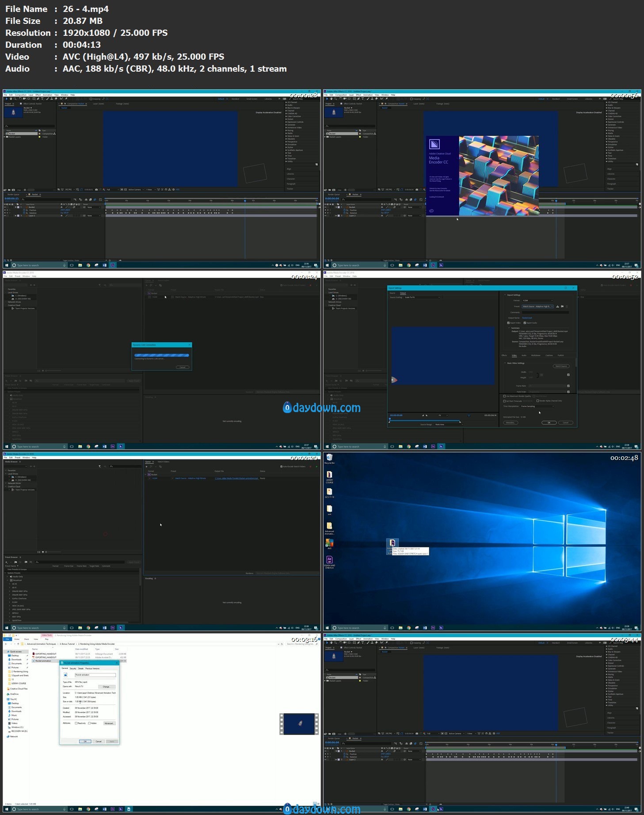Screen dimensions: 644x815
Task: Click After Effects taskbar icon in 00:03:16 Explorer frame
Action: pyautogui.click(x=112, y=809)
